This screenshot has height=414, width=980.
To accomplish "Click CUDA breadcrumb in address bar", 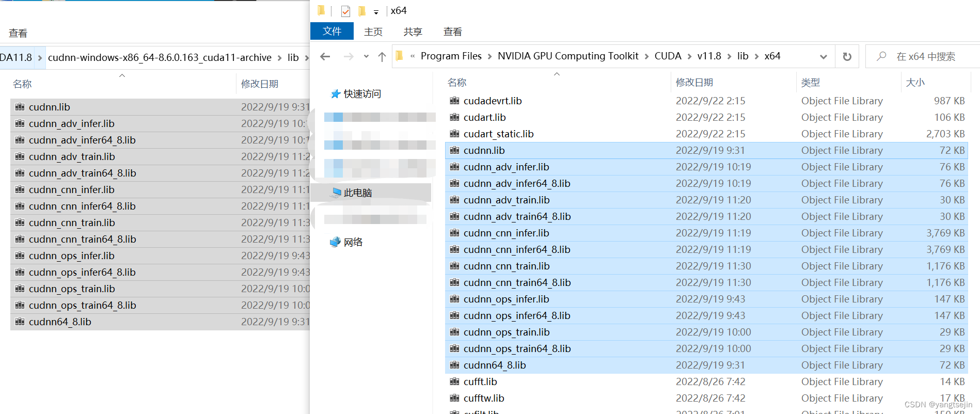I will tap(668, 56).
